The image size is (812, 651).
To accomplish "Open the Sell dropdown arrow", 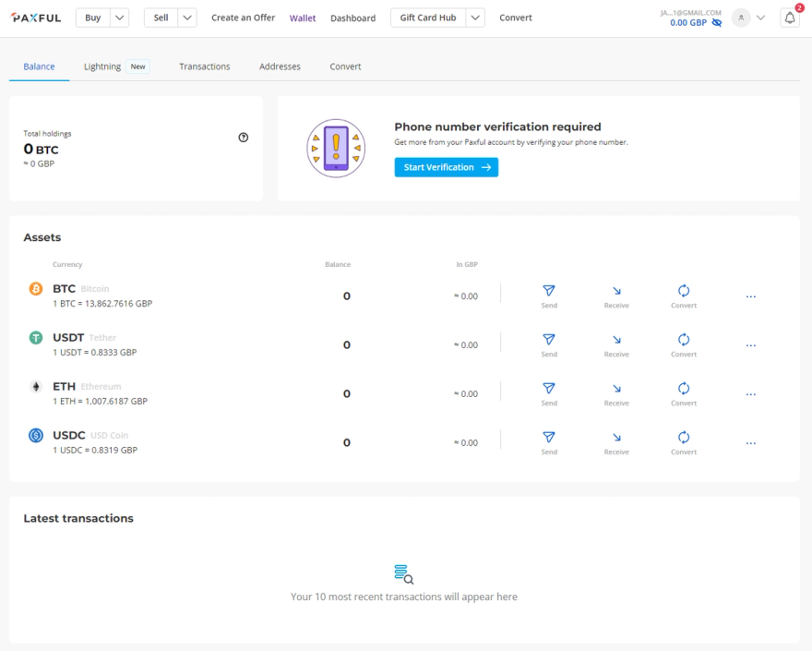I will (187, 18).
